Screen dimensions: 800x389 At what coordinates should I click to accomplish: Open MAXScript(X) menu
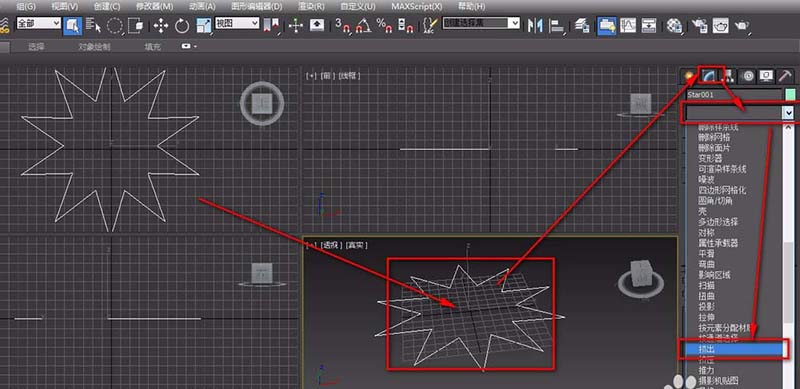coord(417,7)
